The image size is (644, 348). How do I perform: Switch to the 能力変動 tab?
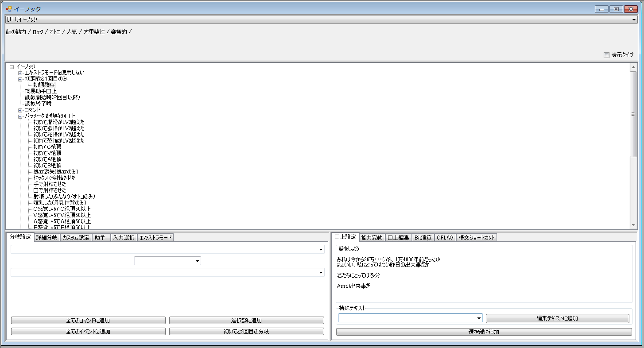[372, 238]
